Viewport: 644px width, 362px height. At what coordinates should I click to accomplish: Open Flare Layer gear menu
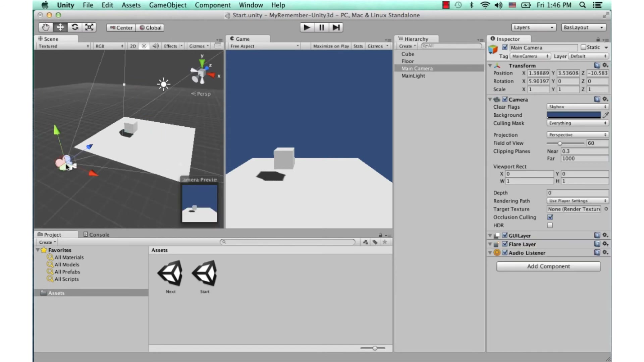(605, 244)
